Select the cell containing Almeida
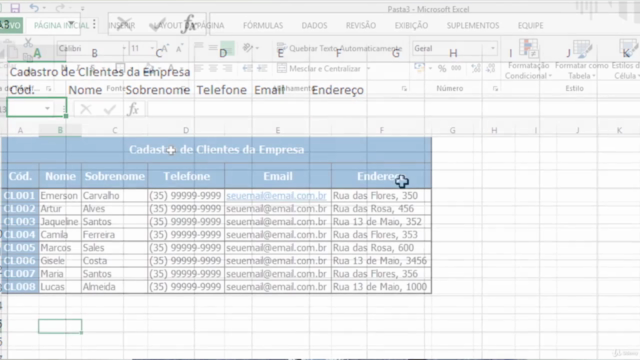This screenshot has height=360, width=640. 114,287
